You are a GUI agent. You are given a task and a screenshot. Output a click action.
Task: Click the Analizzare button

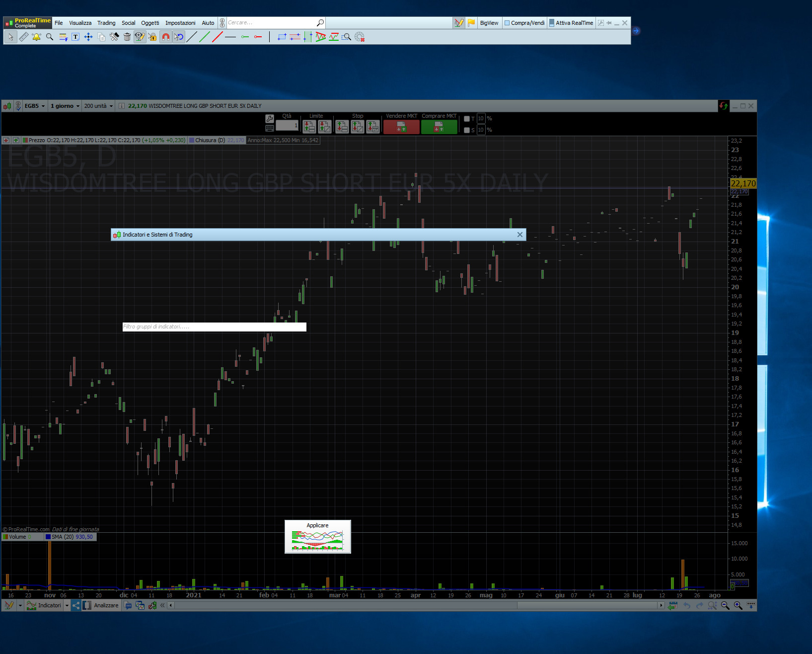(101, 605)
